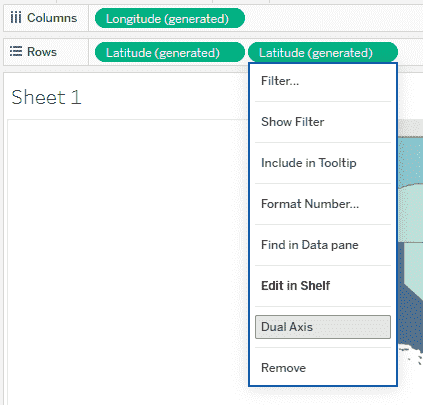Open Format Number... from the menu
This screenshot has height=405, width=423.
click(323, 204)
